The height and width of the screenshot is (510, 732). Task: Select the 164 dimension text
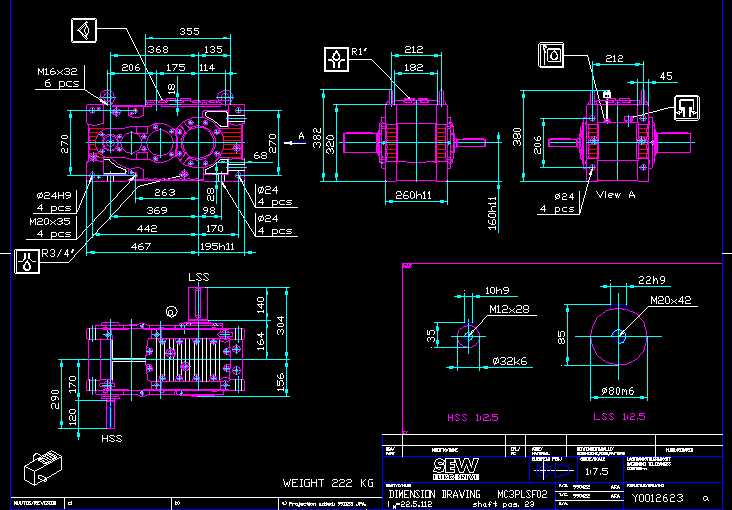tap(260, 340)
